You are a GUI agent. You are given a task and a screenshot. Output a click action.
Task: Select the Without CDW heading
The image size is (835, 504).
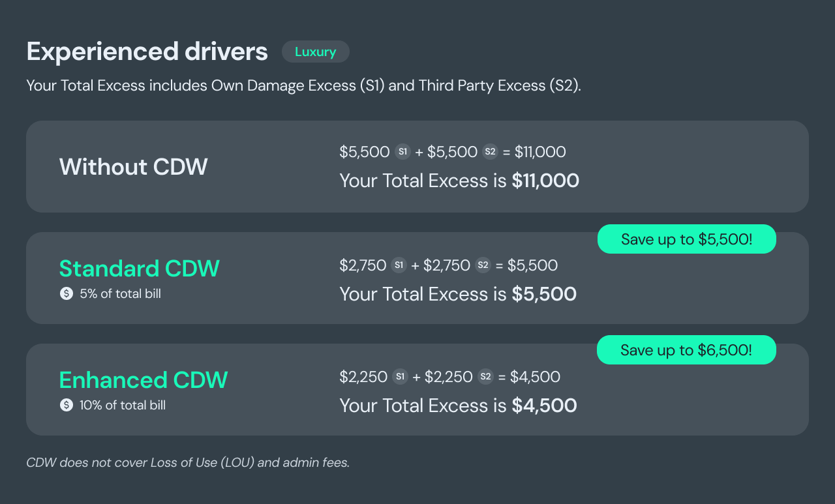tap(133, 167)
